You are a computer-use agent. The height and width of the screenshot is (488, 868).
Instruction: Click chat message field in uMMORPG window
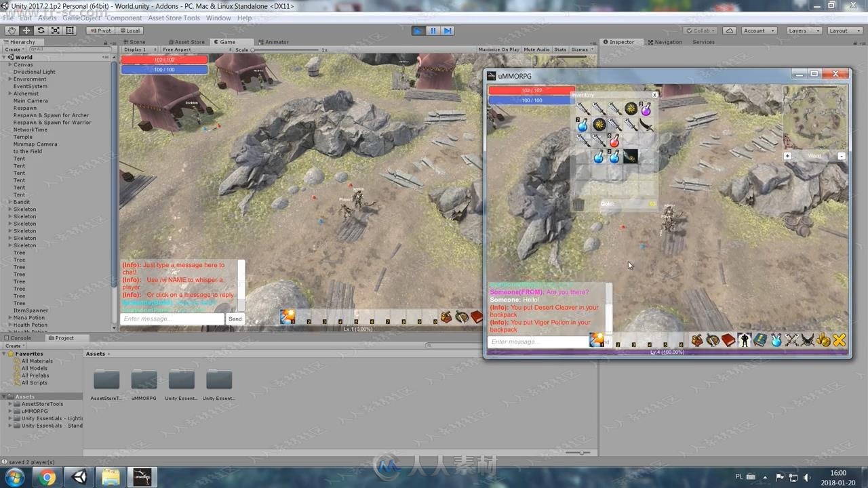coord(538,342)
